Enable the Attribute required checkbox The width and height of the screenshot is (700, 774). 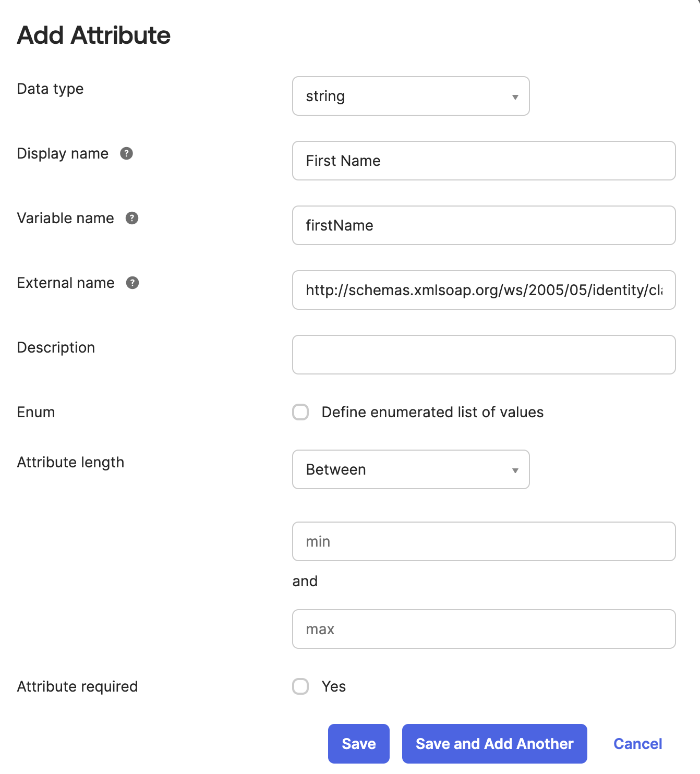point(300,687)
